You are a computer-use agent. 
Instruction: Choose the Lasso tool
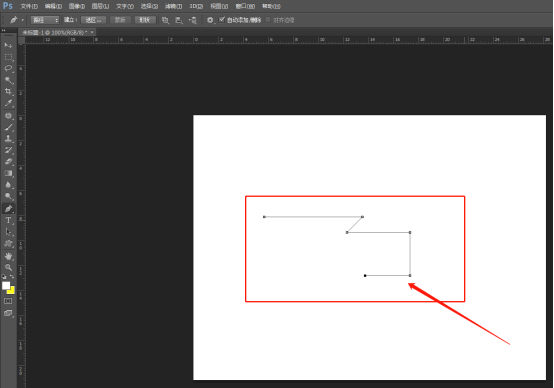pyautogui.click(x=8, y=68)
